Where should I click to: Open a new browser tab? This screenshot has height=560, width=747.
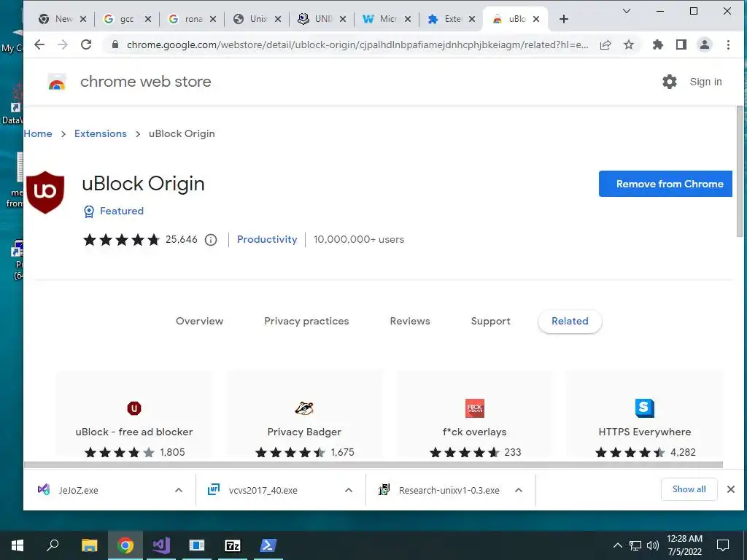(564, 19)
